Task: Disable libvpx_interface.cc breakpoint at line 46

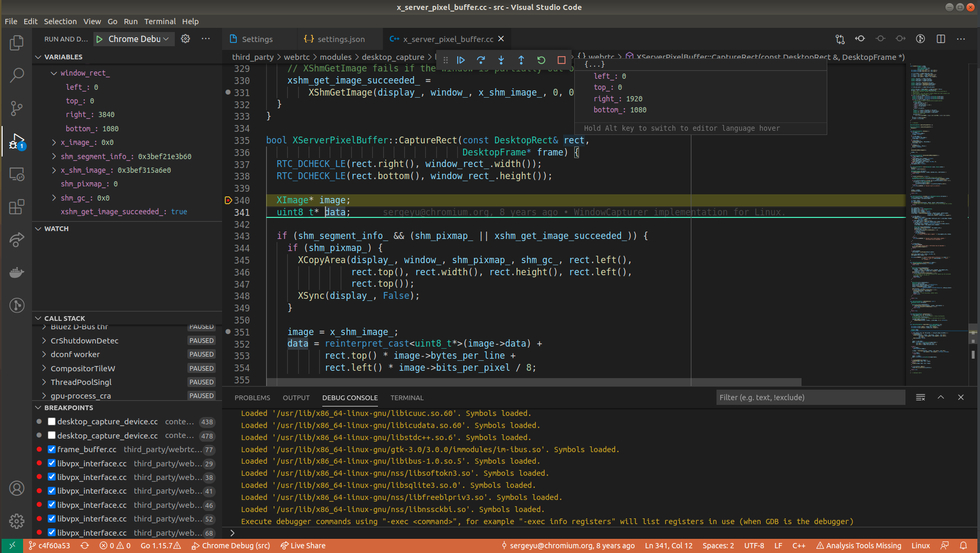Action: click(x=52, y=505)
